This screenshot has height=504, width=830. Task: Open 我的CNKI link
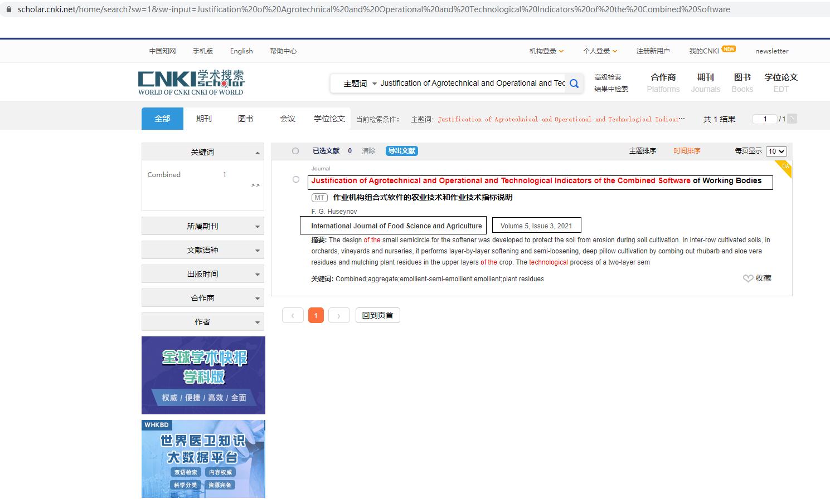pos(704,51)
